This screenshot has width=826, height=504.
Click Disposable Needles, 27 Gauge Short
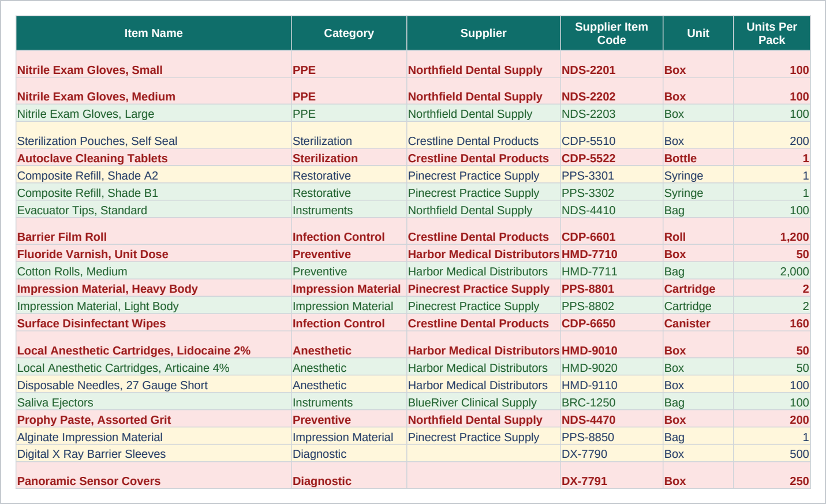[154, 385]
